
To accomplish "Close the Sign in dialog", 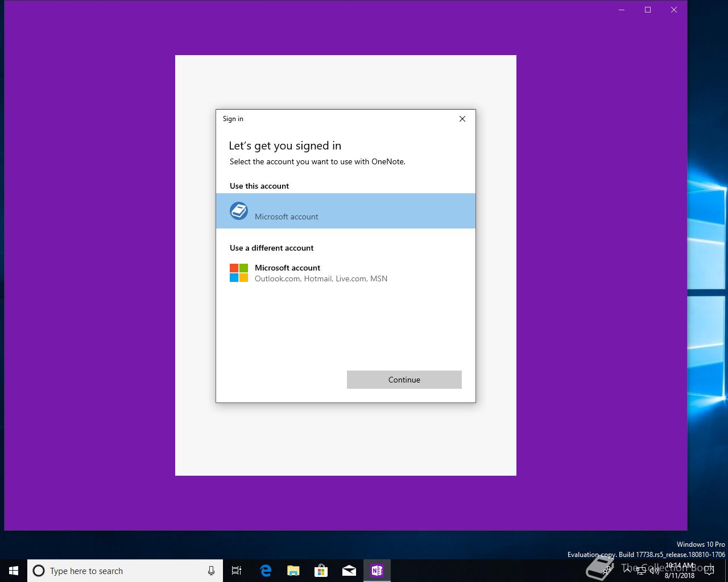I will point(462,119).
